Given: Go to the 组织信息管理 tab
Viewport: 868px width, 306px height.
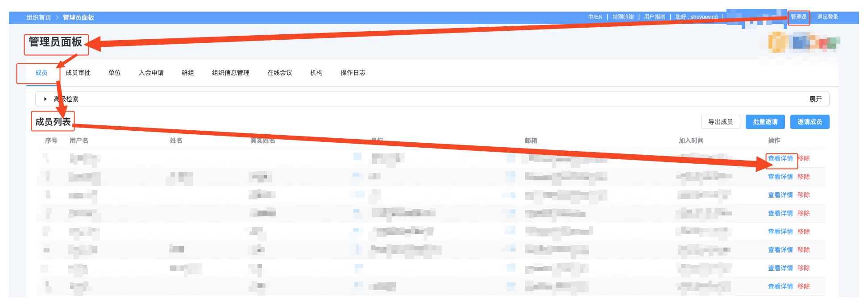Looking at the screenshot, I should pyautogui.click(x=231, y=73).
